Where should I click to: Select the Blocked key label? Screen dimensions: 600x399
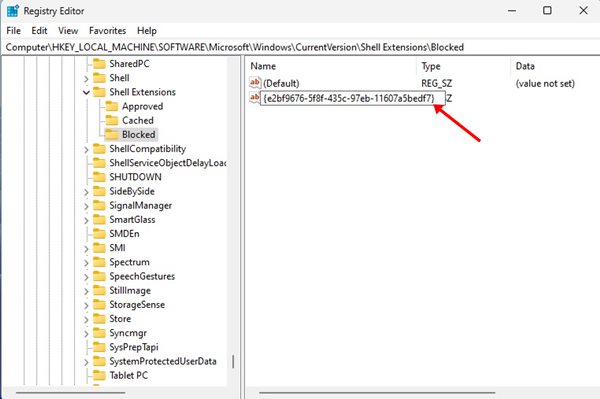[x=139, y=134]
